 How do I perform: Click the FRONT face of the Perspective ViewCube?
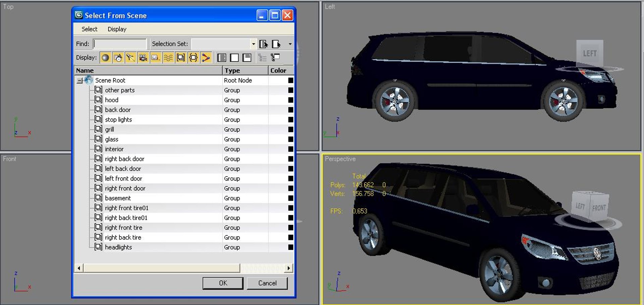pyautogui.click(x=599, y=208)
